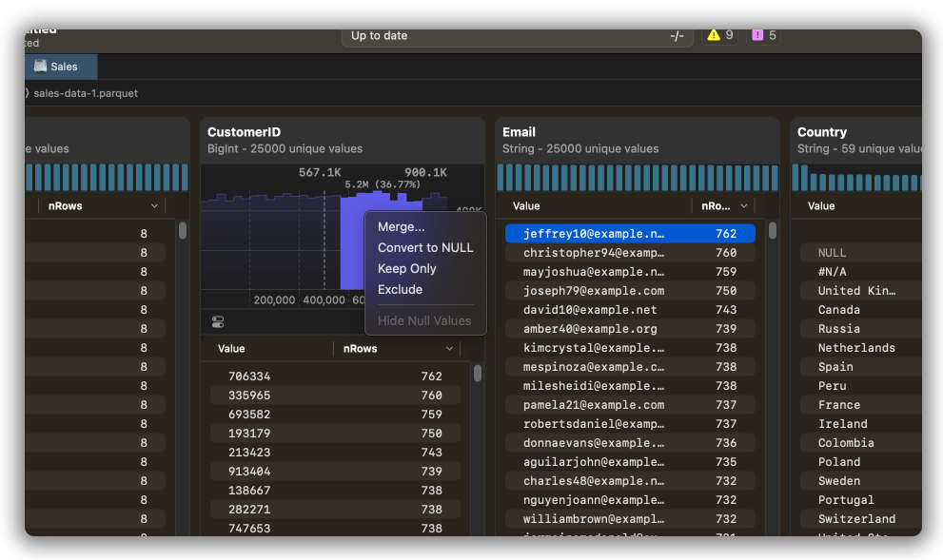Click the Country column blue distribution bar strip
The width and height of the screenshot is (943, 560).
[856, 178]
